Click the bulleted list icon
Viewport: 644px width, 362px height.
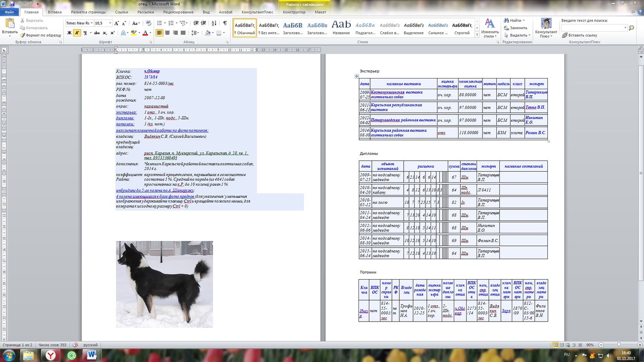[x=159, y=23]
